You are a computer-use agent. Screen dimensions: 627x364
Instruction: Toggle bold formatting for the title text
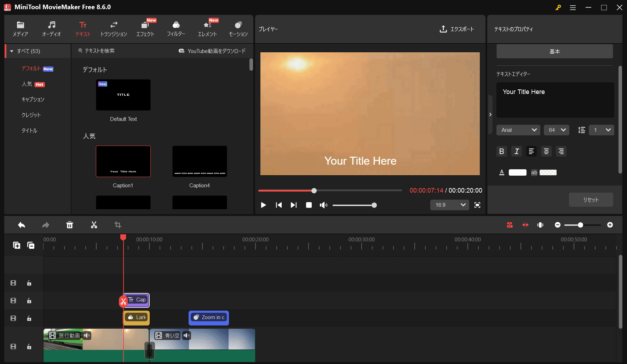[x=501, y=151]
